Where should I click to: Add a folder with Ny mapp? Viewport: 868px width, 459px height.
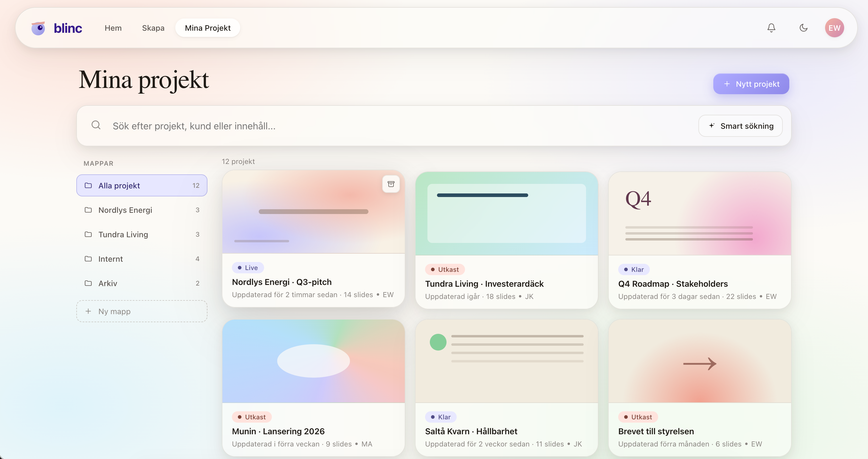coord(142,311)
